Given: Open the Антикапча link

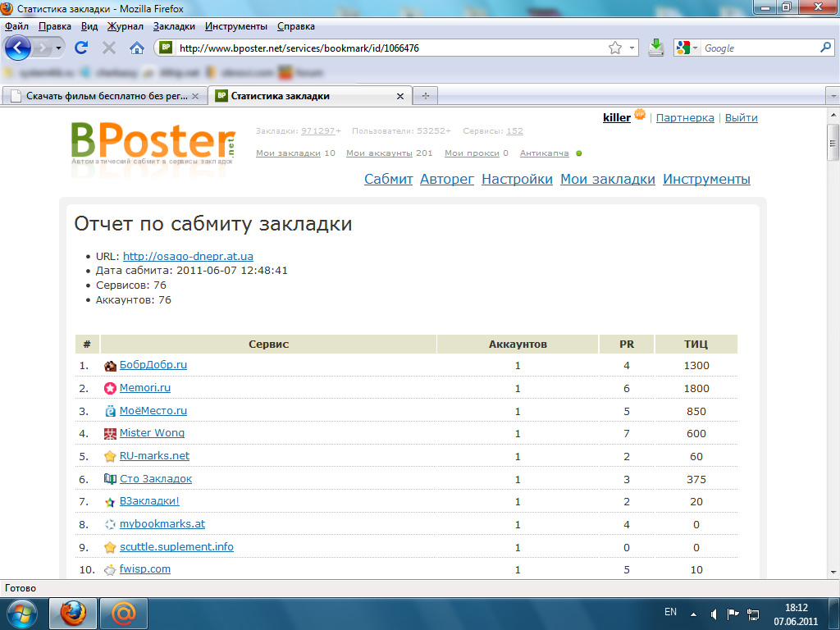Looking at the screenshot, I should pyautogui.click(x=545, y=153).
